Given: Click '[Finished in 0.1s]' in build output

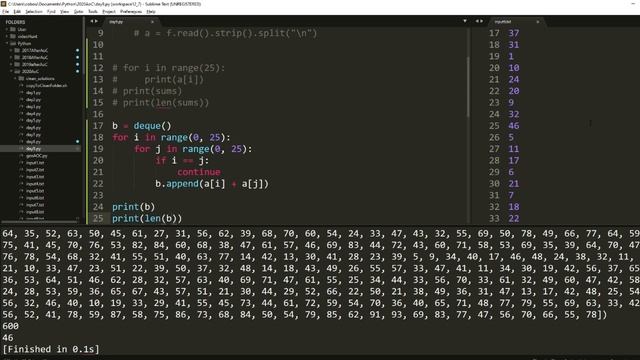Looking at the screenshot, I should click(51, 349).
